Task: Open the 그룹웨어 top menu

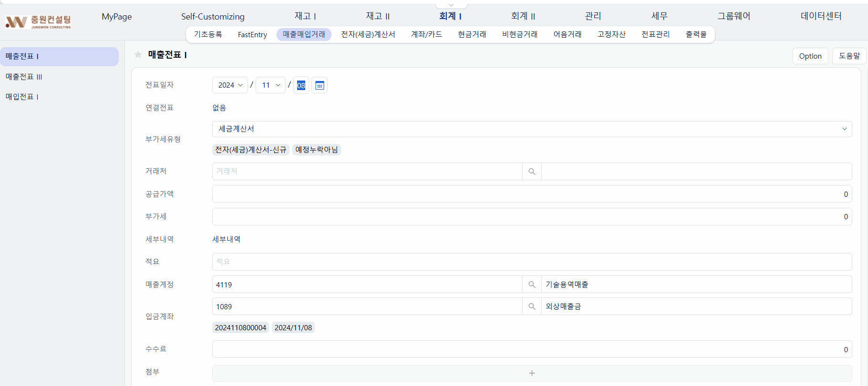Action: (x=734, y=16)
